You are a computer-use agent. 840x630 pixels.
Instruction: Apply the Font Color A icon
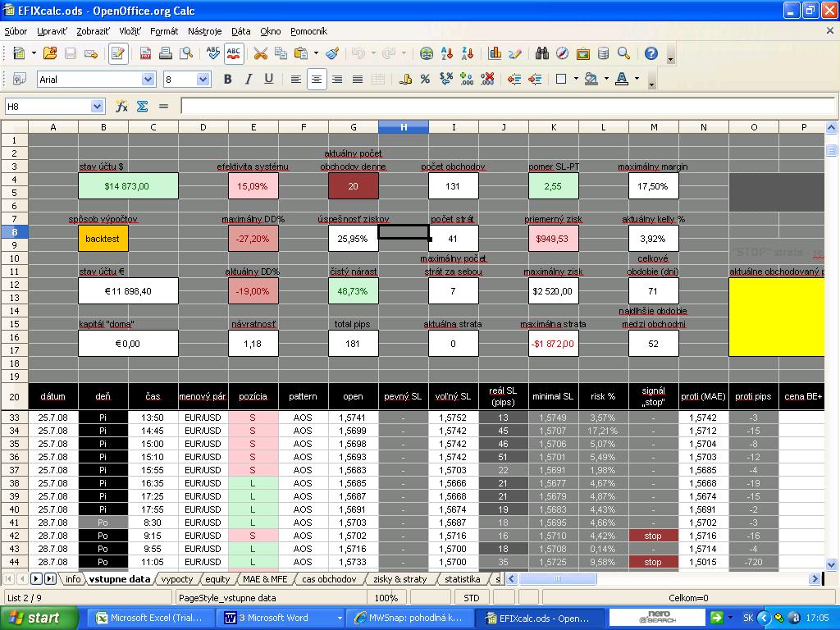[622, 80]
